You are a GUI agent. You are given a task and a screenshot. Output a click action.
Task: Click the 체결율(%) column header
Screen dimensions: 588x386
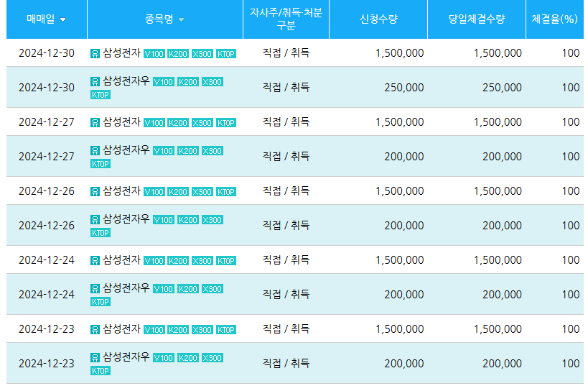tap(554, 19)
